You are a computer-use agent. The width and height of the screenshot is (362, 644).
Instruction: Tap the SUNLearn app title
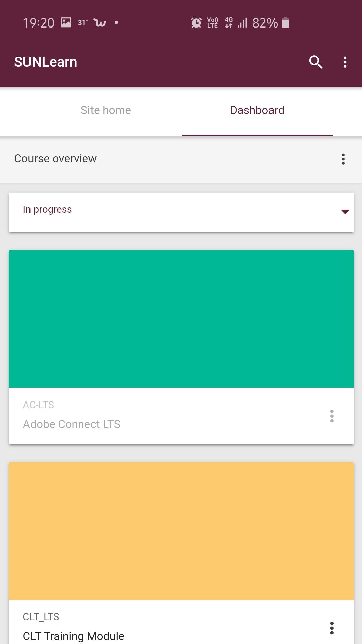coord(46,62)
